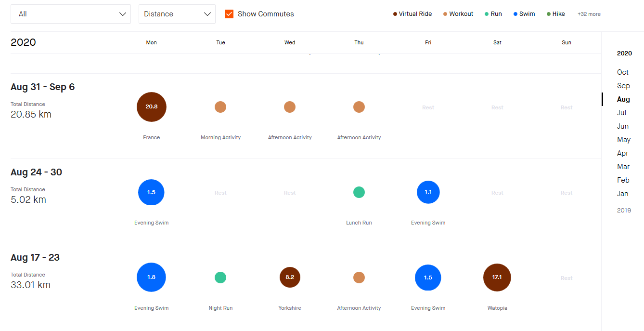Jump to Jan in the month list
This screenshot has height=331, width=644.
(623, 194)
